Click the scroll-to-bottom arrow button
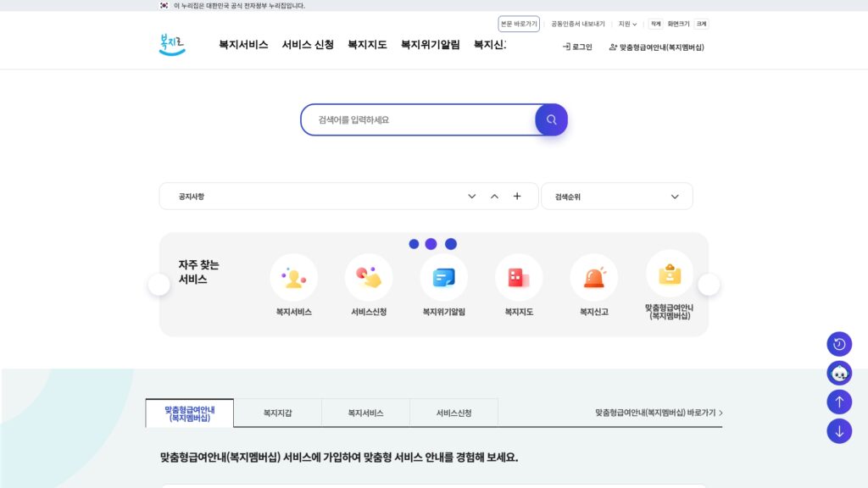Image resolution: width=868 pixels, height=488 pixels. coord(839,431)
